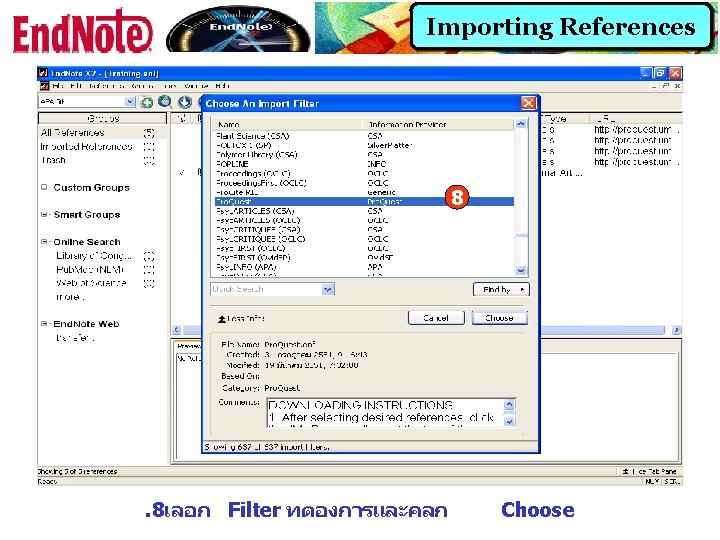
Task: Click reference list horizontal scroll-right arrow
Action: click(x=676, y=330)
